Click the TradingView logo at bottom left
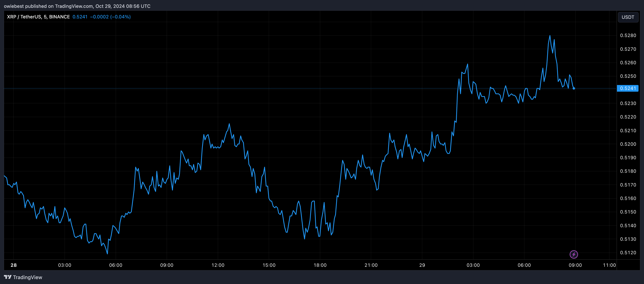This screenshot has height=284, width=644. [x=23, y=277]
